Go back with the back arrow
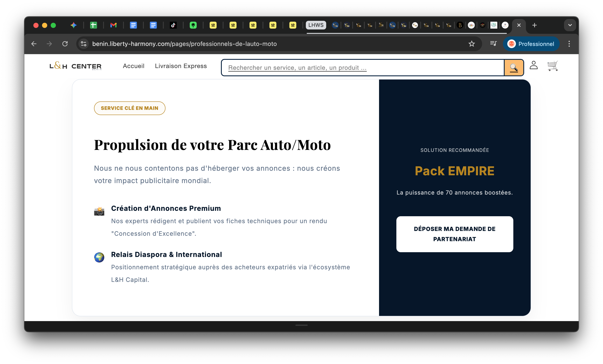This screenshot has width=603, height=364. (34, 44)
